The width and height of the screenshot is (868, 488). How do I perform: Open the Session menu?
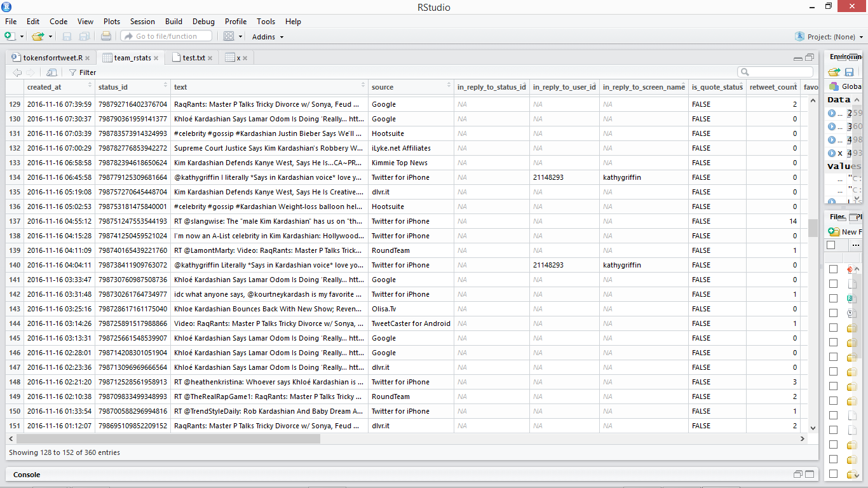click(142, 22)
